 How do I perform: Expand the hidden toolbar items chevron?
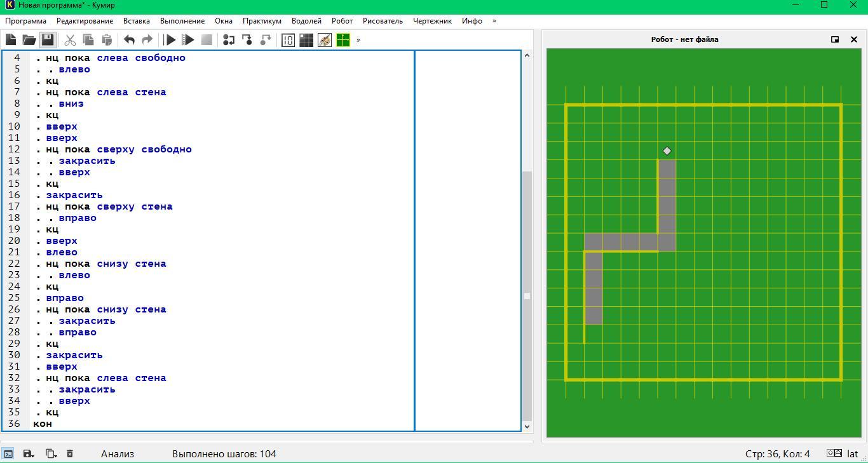(358, 40)
